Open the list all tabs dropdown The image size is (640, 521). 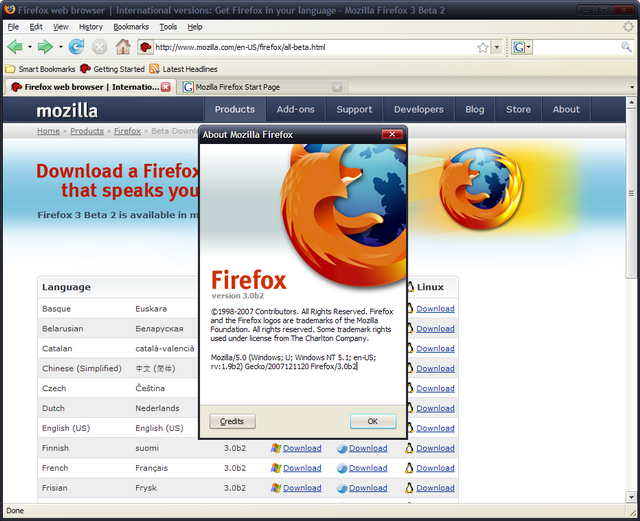coord(632,87)
